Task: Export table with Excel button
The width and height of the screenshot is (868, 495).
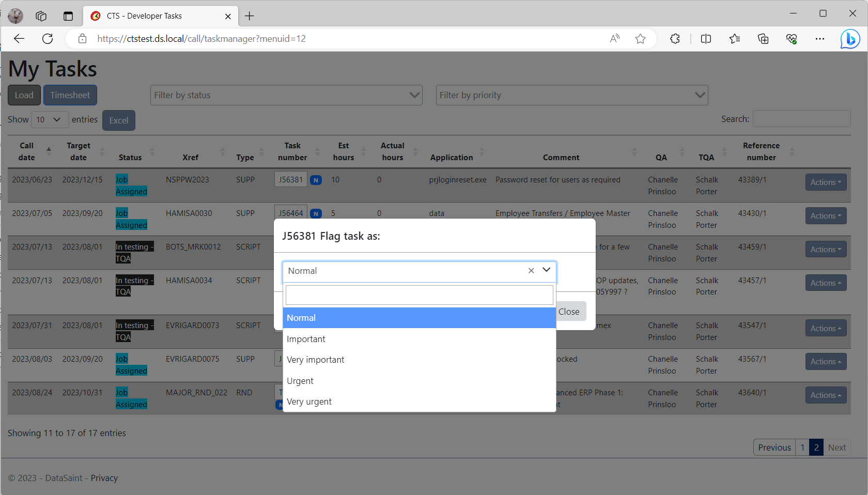Action: coord(119,120)
